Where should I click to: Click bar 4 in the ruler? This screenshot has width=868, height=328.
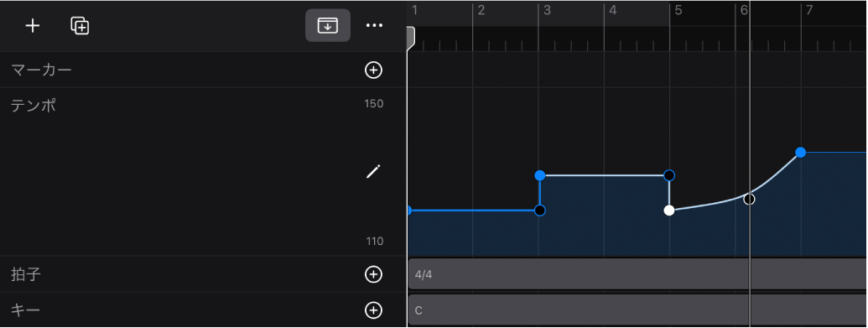613,10
